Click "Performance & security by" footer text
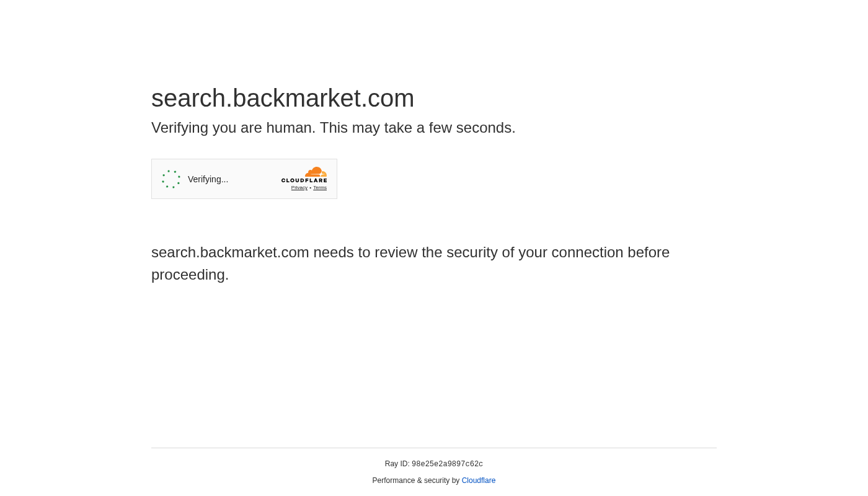 415,480
